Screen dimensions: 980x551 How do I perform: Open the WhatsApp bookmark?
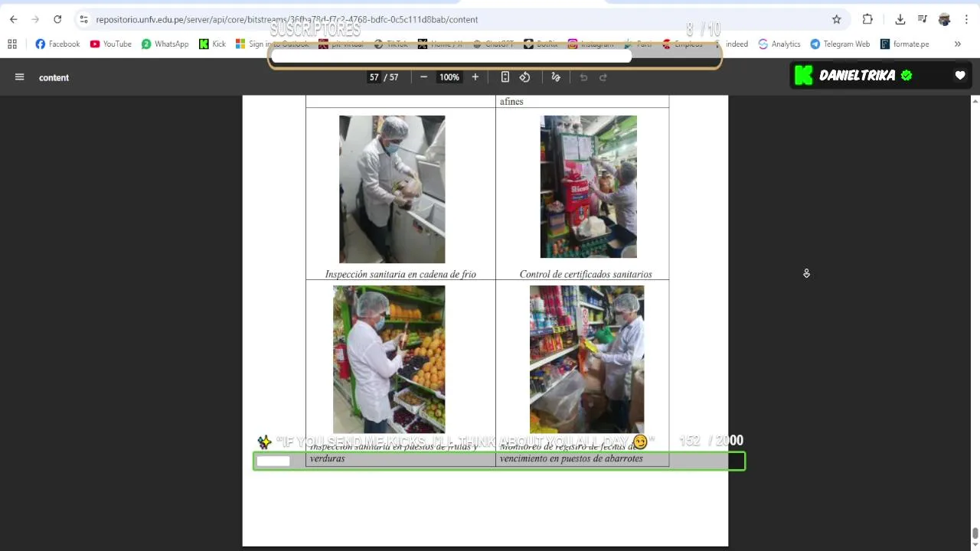(165, 44)
